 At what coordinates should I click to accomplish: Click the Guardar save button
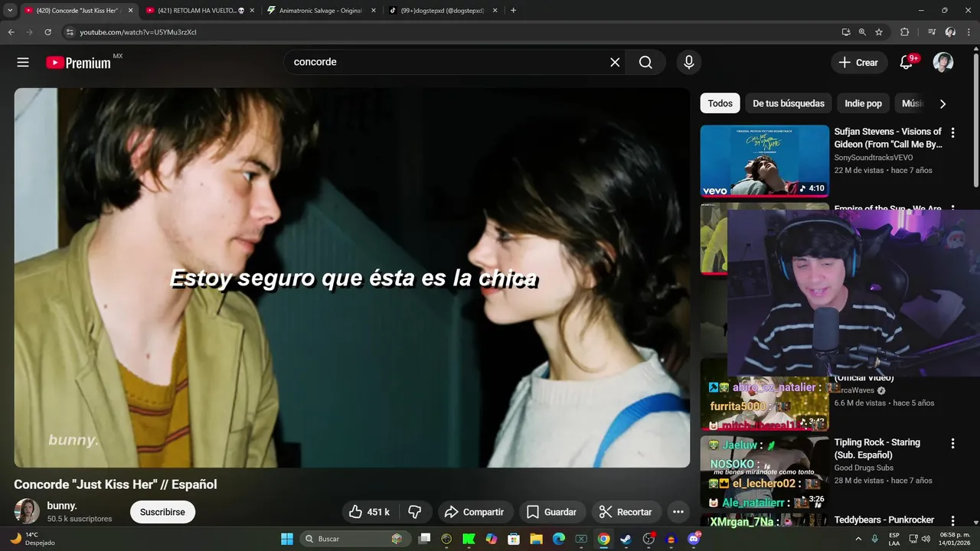[551, 512]
